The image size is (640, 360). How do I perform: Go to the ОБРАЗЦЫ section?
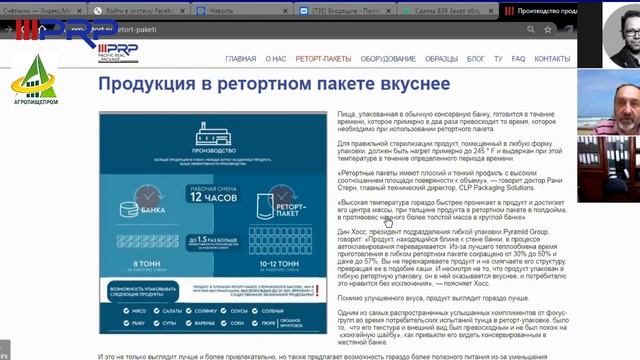(x=441, y=59)
